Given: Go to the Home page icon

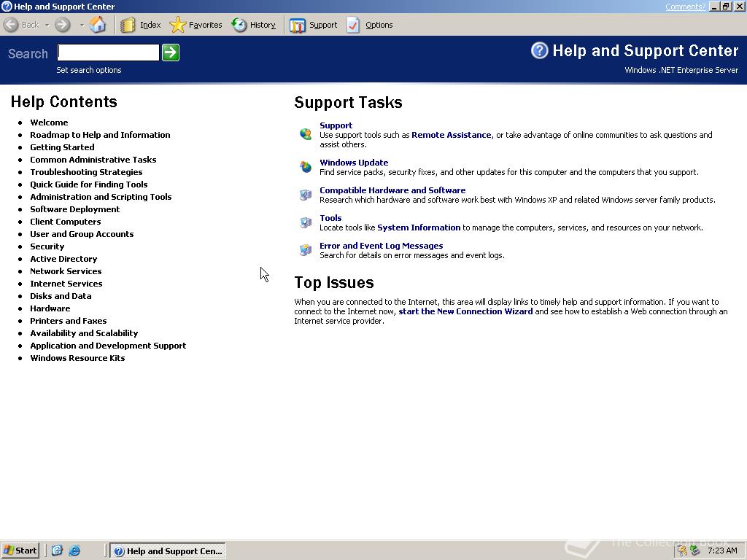Looking at the screenshot, I should coord(98,25).
